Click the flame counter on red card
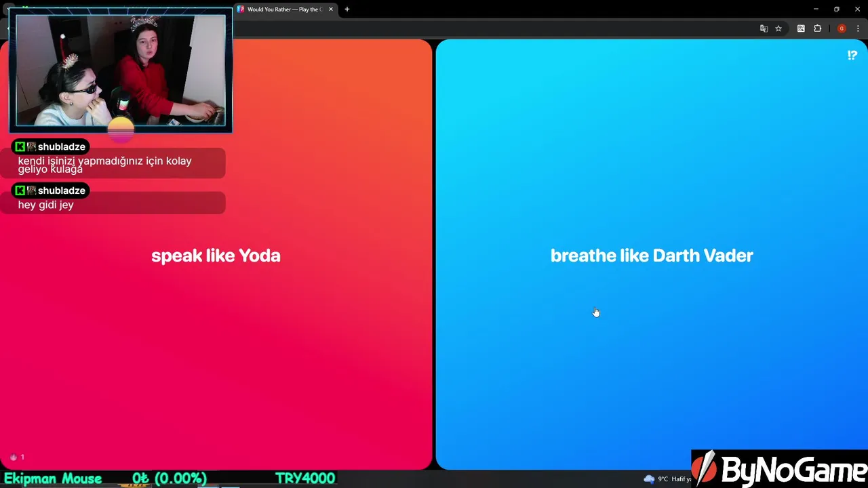 tap(17, 457)
